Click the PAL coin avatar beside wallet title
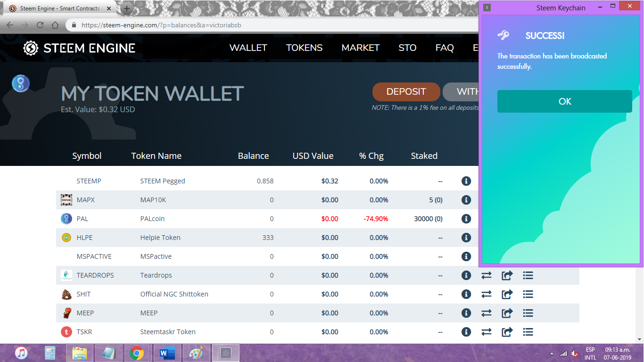 coord(21,83)
